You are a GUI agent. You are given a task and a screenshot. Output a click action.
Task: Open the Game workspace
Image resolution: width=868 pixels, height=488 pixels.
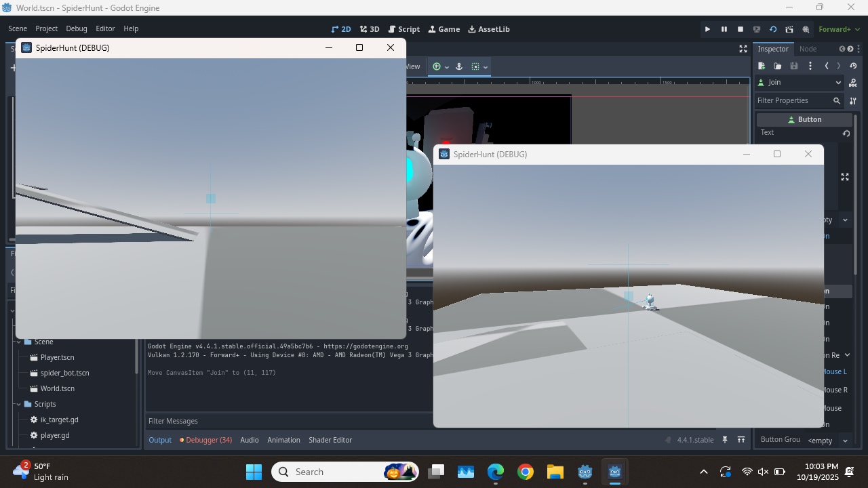pos(444,29)
